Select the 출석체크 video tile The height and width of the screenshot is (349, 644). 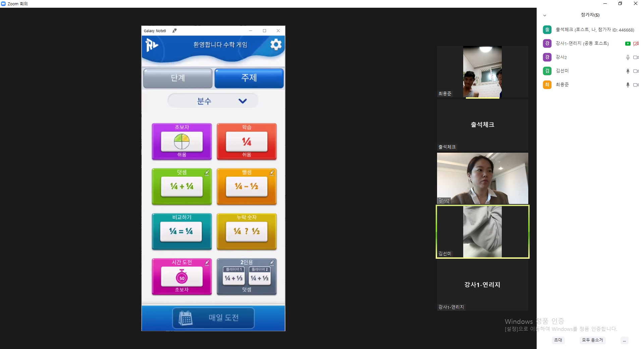pos(482,125)
